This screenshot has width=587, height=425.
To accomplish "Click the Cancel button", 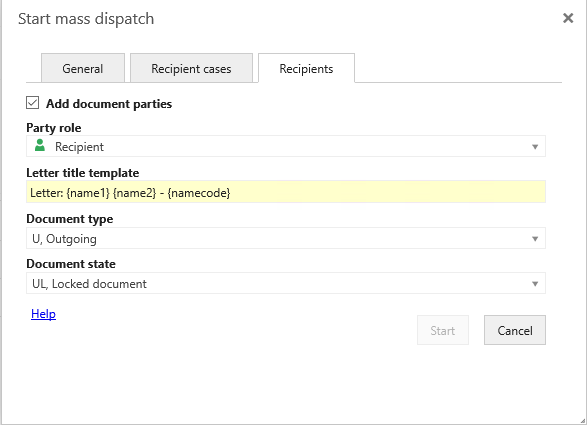I will [515, 330].
